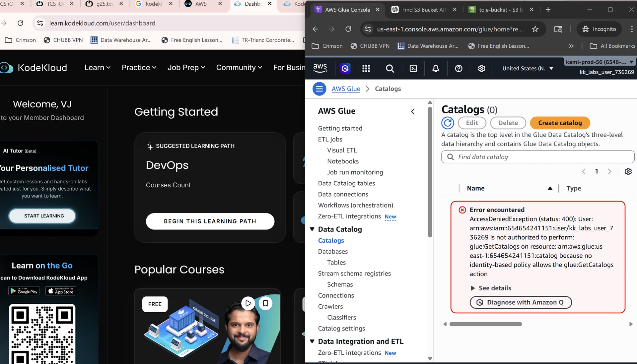Refresh the Catalogs list

click(448, 123)
